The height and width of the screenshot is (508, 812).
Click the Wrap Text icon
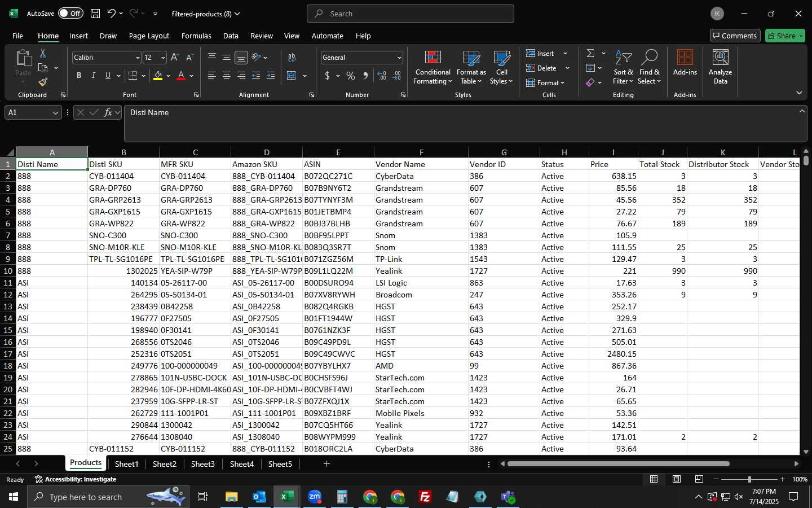pos(292,58)
